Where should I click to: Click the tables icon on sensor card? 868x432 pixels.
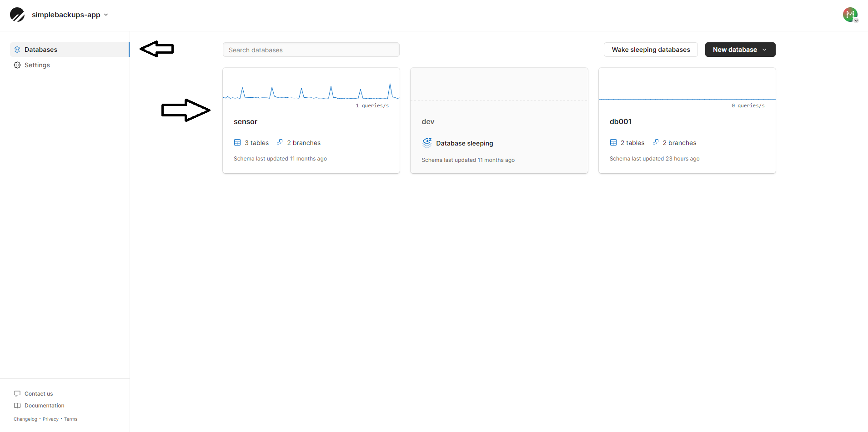237,143
